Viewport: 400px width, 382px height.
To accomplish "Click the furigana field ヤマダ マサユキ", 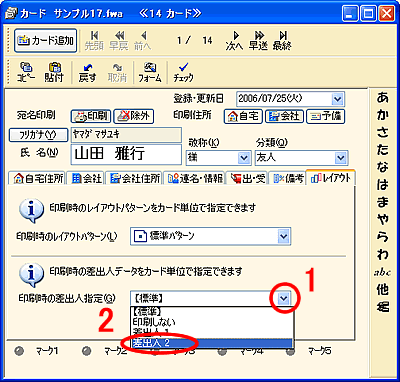I will (x=126, y=135).
